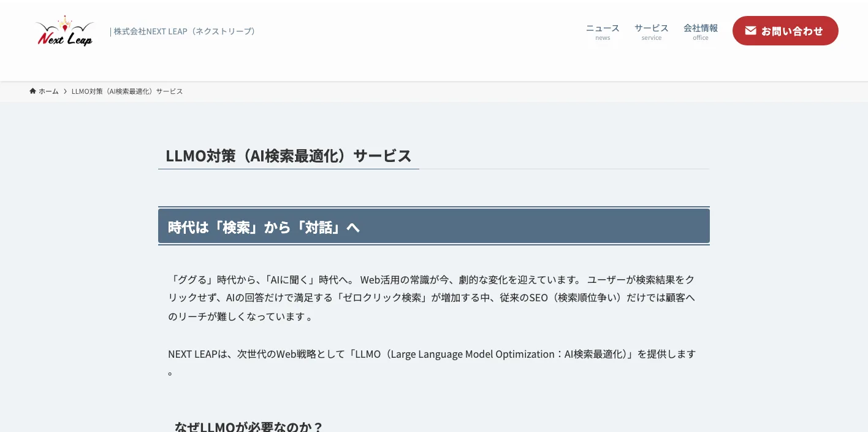This screenshot has width=868, height=432.
Task: Click the Next Leap logo
Action: (x=65, y=31)
